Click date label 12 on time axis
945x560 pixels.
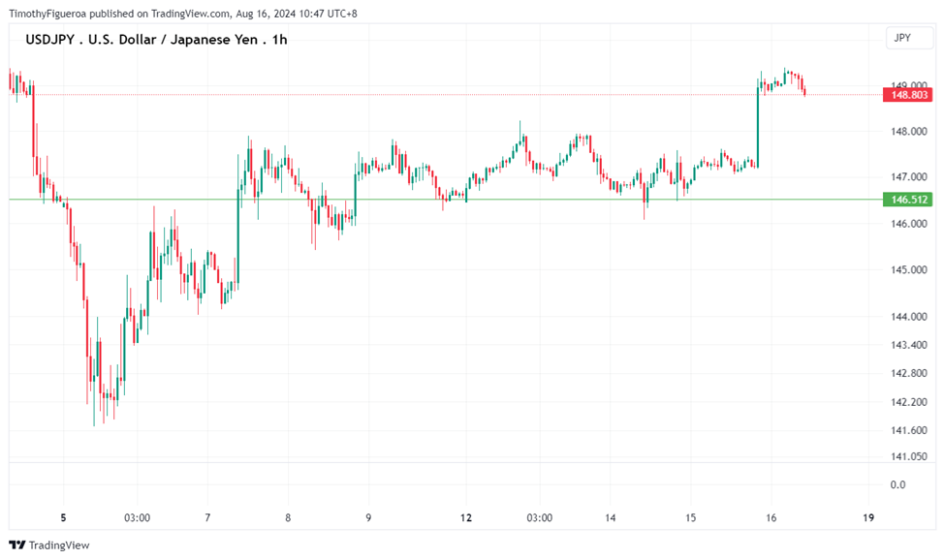[x=466, y=517]
